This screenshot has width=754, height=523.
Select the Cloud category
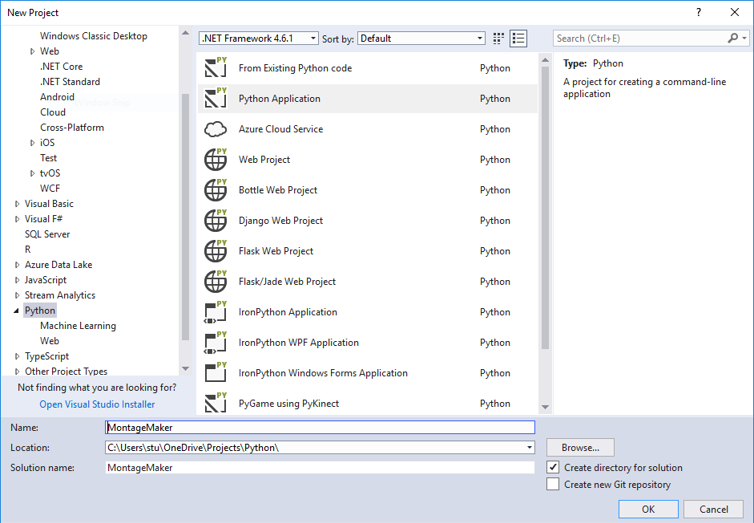click(53, 112)
